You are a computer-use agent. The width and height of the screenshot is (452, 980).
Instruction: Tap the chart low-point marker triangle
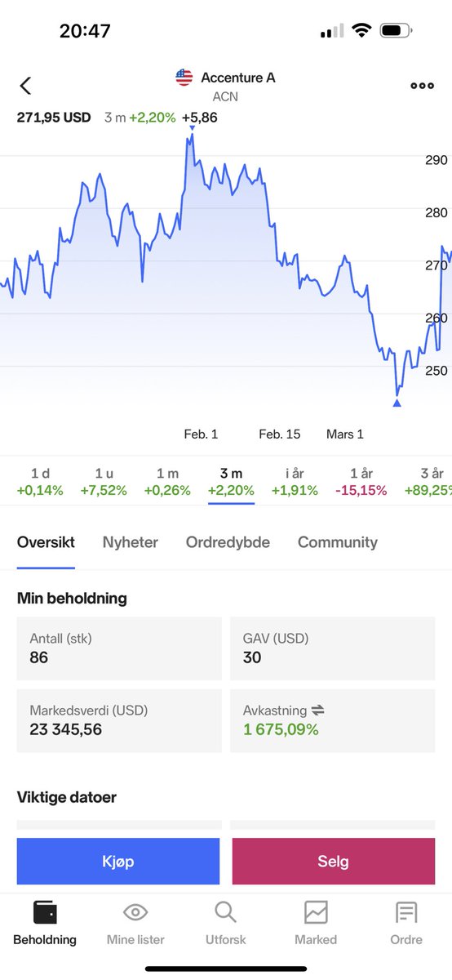(397, 402)
